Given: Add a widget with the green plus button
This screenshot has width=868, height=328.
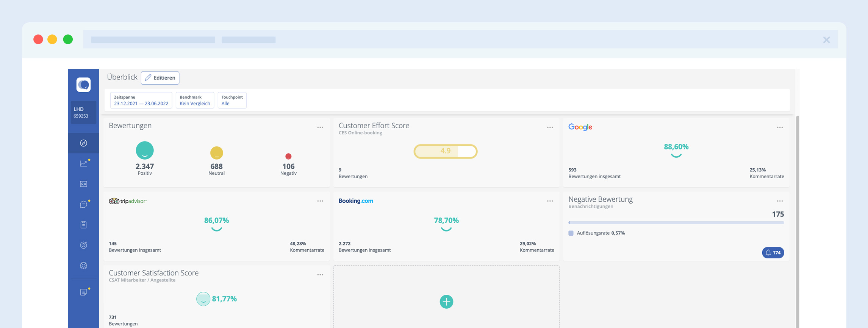Looking at the screenshot, I should point(446,302).
